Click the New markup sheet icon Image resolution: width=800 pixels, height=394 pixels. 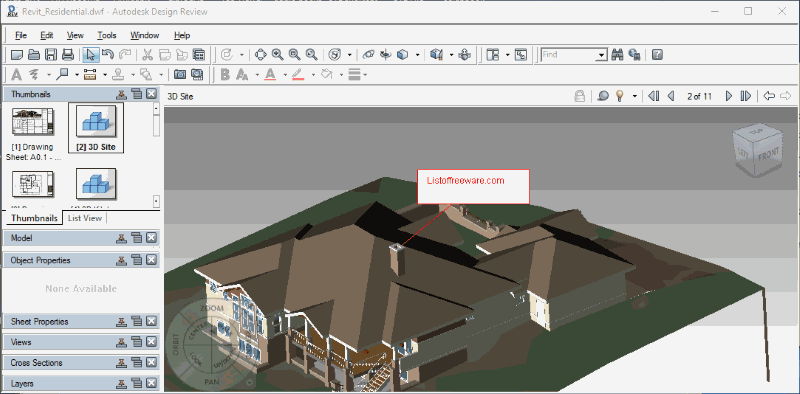(17, 55)
